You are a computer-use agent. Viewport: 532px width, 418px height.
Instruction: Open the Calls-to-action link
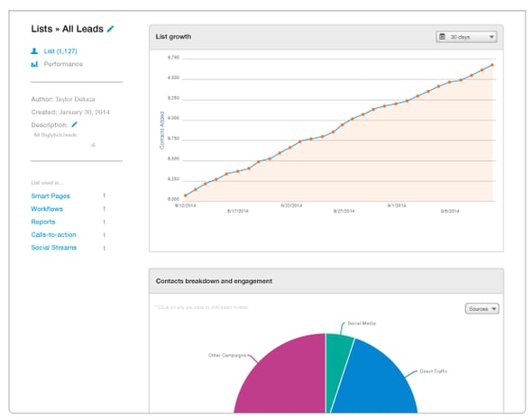point(53,234)
